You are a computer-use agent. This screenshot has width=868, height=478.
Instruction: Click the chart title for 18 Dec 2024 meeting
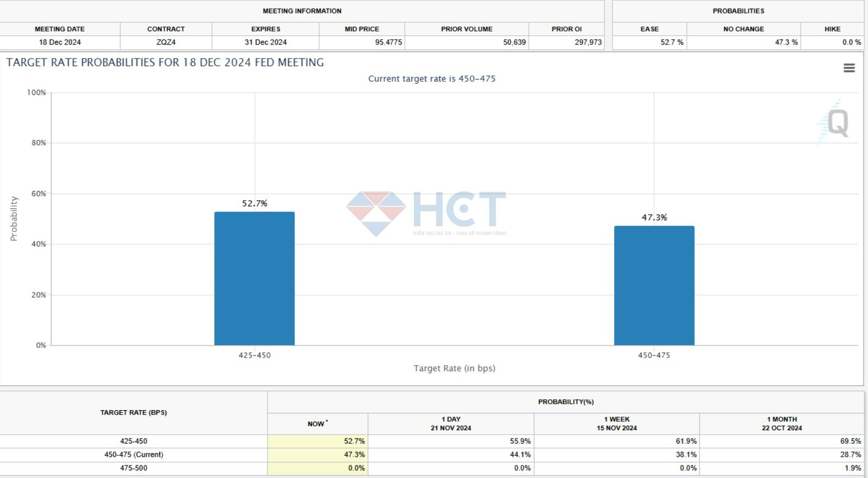click(x=165, y=62)
